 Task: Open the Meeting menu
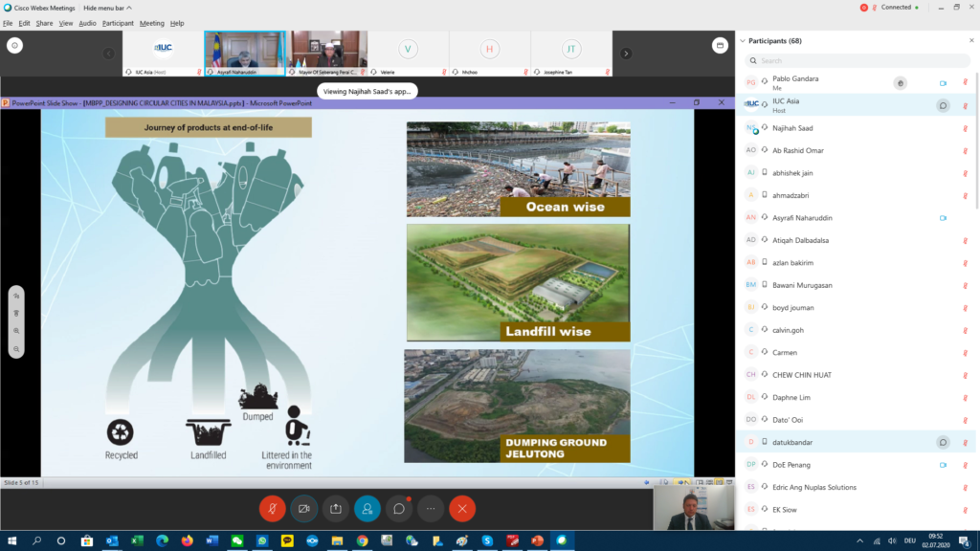click(x=151, y=23)
